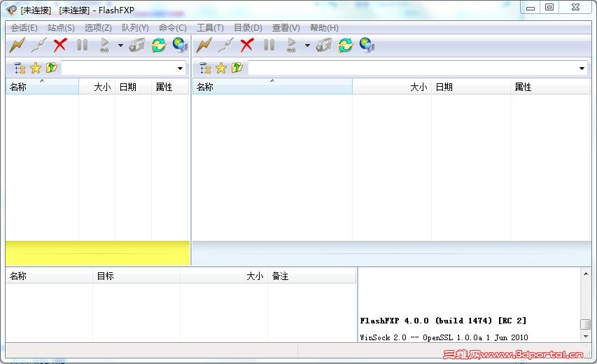Click the queue 目标 column header
This screenshot has height=364, width=597.
(136, 276)
